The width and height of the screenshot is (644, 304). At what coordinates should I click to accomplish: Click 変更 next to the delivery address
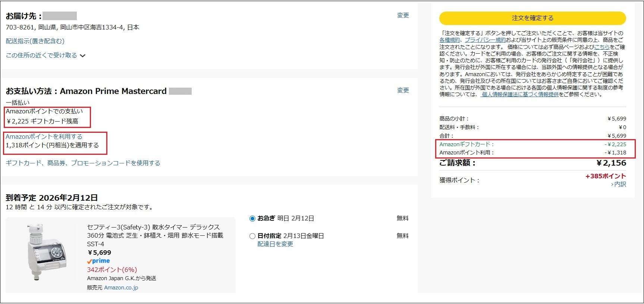pyautogui.click(x=403, y=15)
